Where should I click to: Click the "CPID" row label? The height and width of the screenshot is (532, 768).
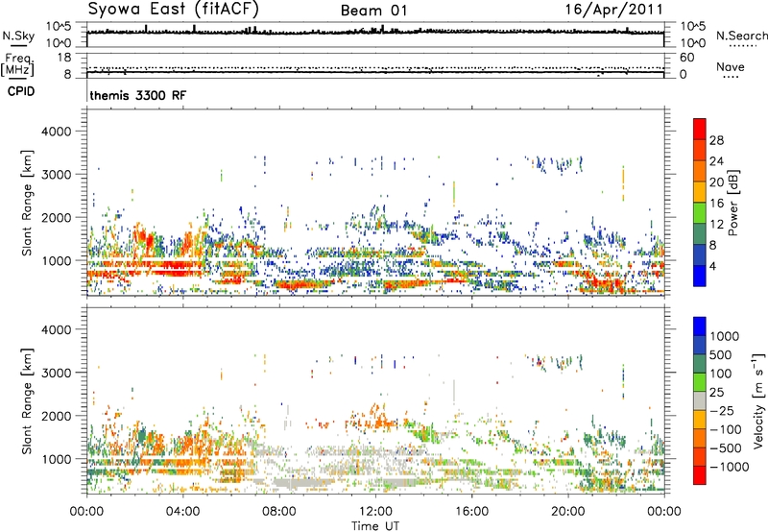(x=21, y=91)
